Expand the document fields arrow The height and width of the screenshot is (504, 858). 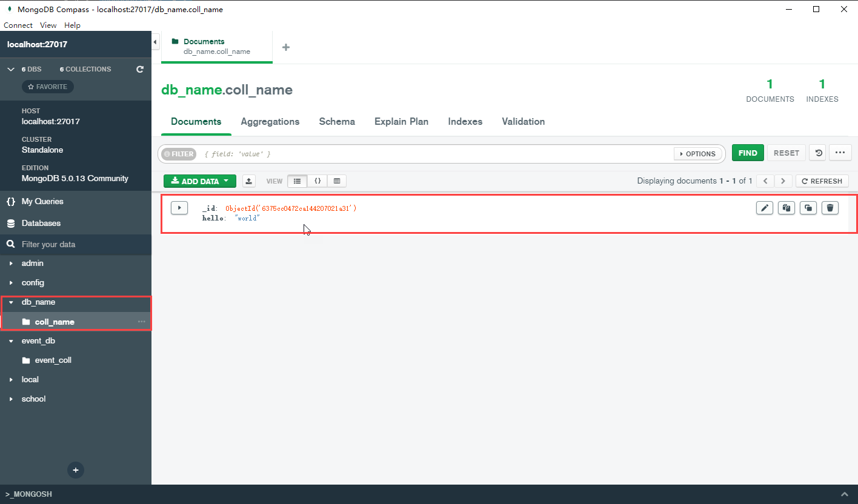pos(179,208)
